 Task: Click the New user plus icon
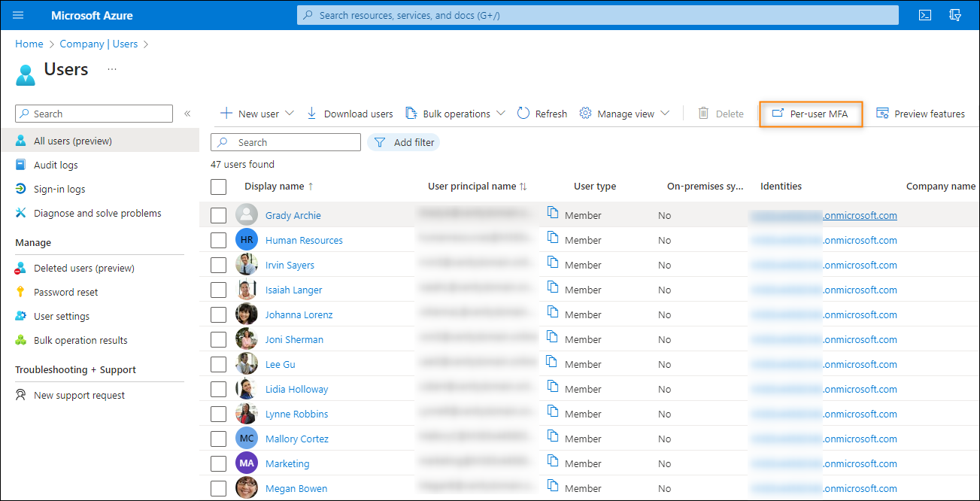click(226, 114)
